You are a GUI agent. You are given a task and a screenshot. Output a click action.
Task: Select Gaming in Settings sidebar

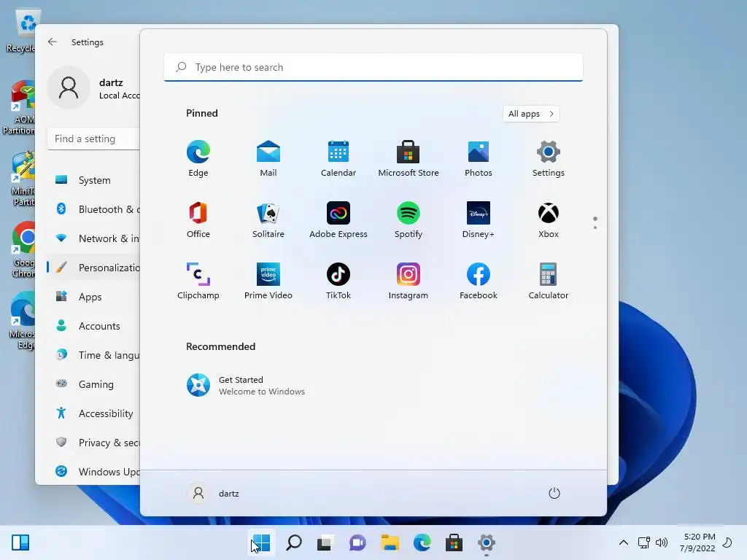coord(94,384)
